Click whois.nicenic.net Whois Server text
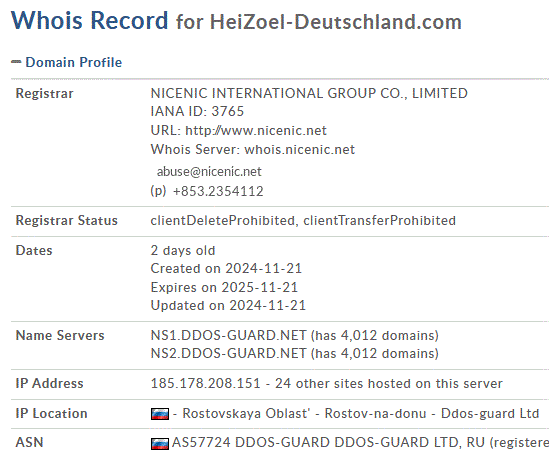Screen dimensions: 550x457 (300, 149)
